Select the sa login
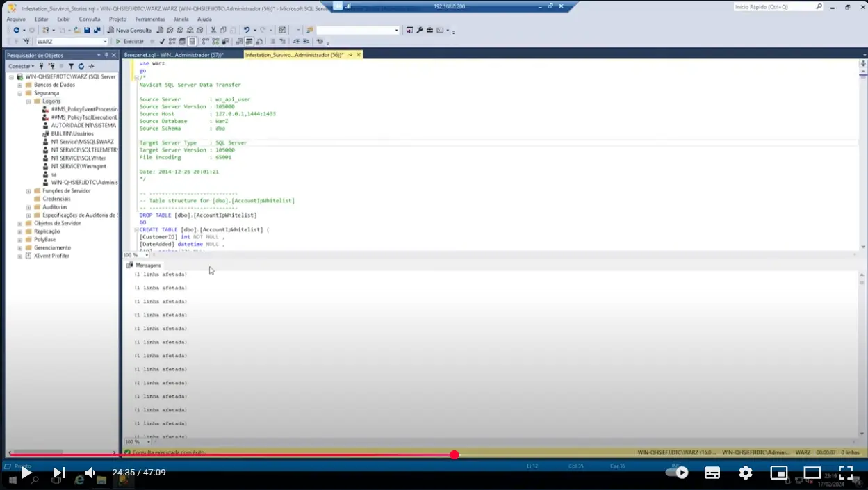868x490 pixels. point(54,174)
